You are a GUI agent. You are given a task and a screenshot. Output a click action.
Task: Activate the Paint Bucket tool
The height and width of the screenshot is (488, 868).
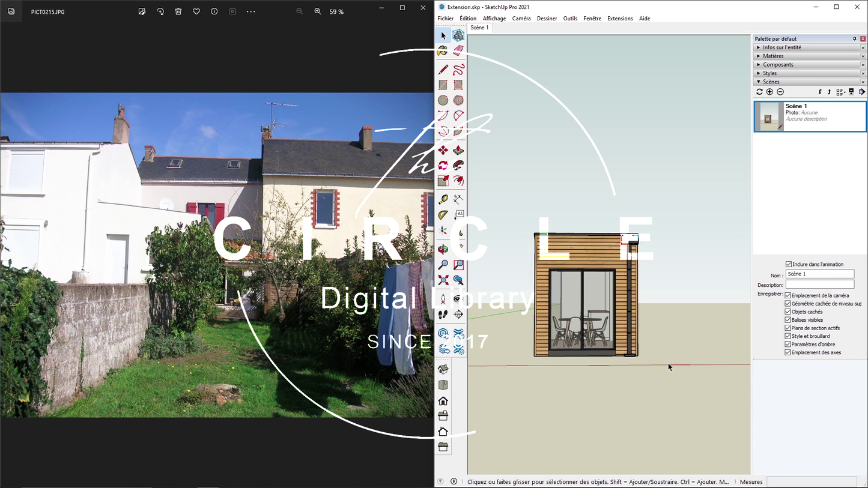click(x=443, y=51)
